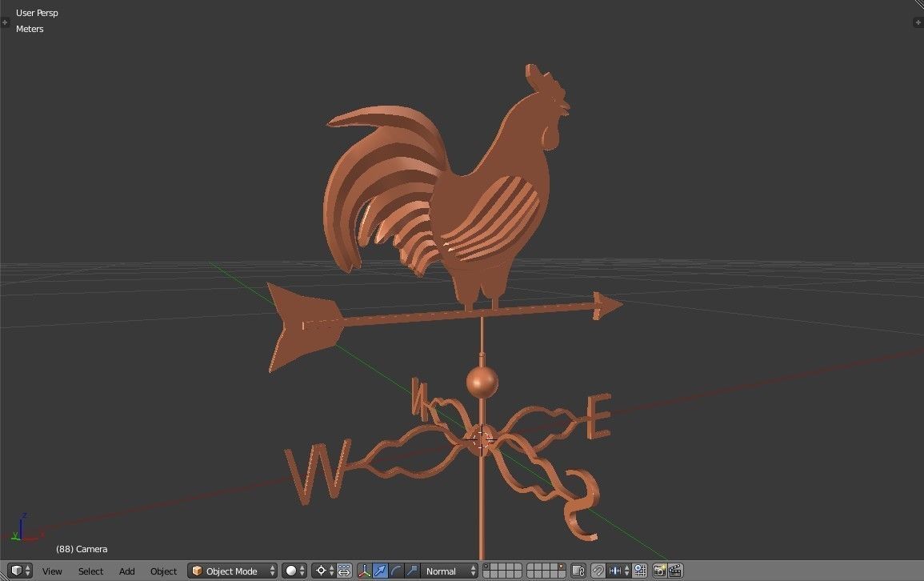
Task: Select the Translate manipulator arrow icon
Action: [381, 571]
